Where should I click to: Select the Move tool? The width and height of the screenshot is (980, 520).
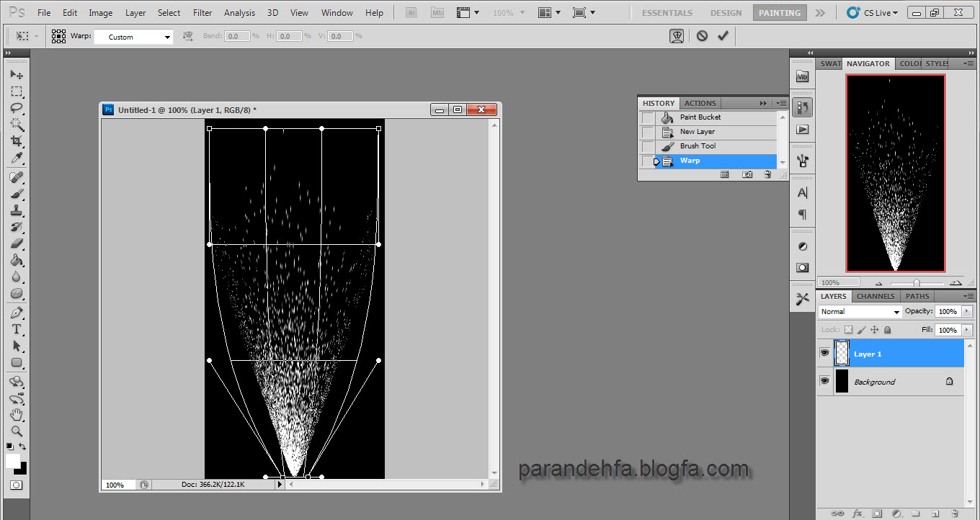coord(17,75)
